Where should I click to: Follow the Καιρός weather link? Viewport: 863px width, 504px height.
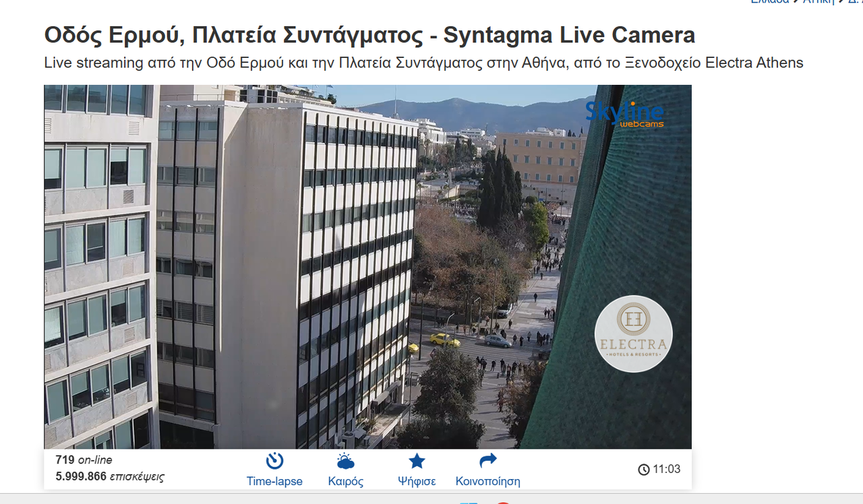345,481
